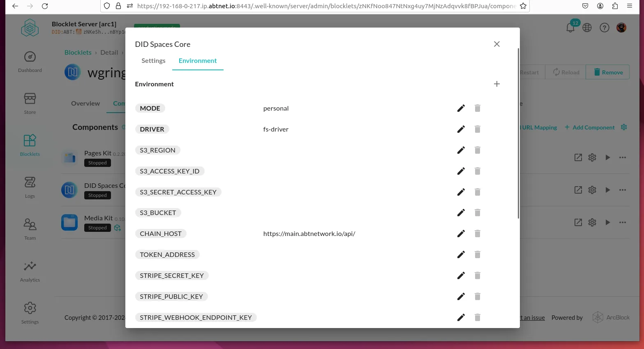Open more options for Pages Kit
This screenshot has height=349, width=644.
click(623, 157)
